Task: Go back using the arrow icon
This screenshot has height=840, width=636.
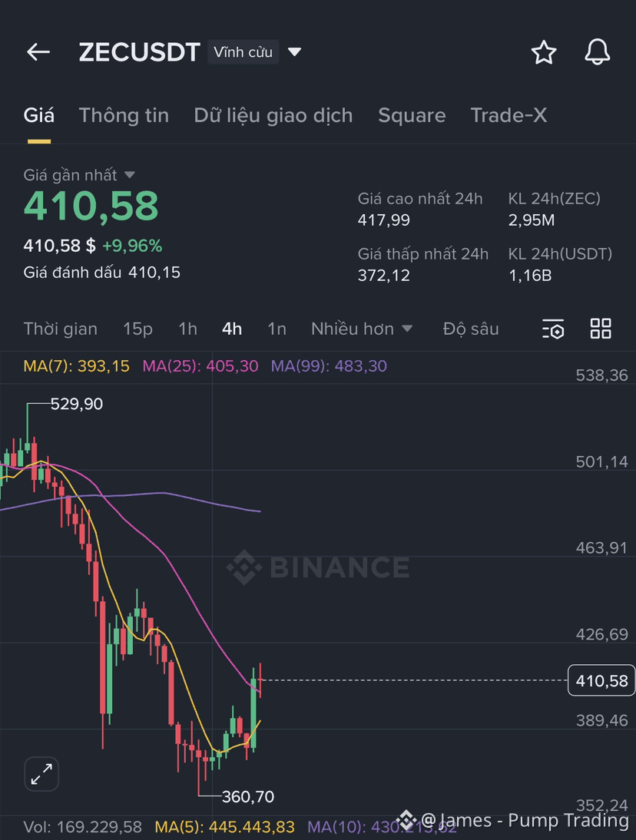Action: pyautogui.click(x=38, y=51)
